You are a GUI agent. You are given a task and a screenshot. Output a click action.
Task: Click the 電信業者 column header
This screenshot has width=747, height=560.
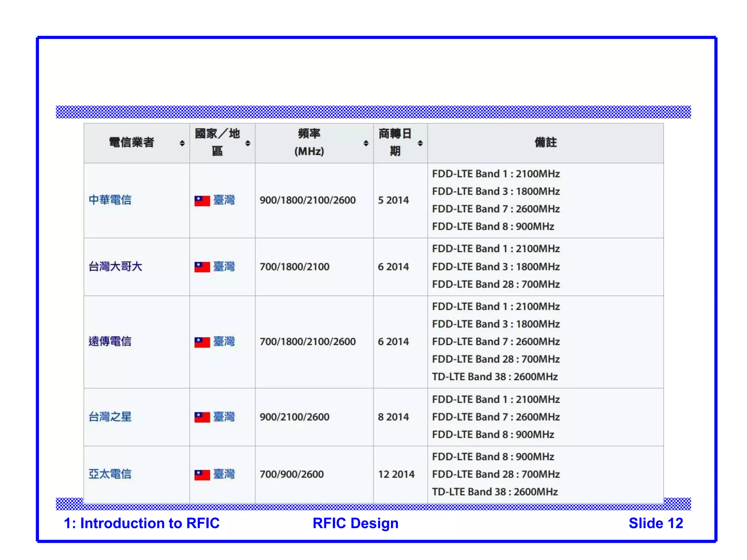coord(136,143)
